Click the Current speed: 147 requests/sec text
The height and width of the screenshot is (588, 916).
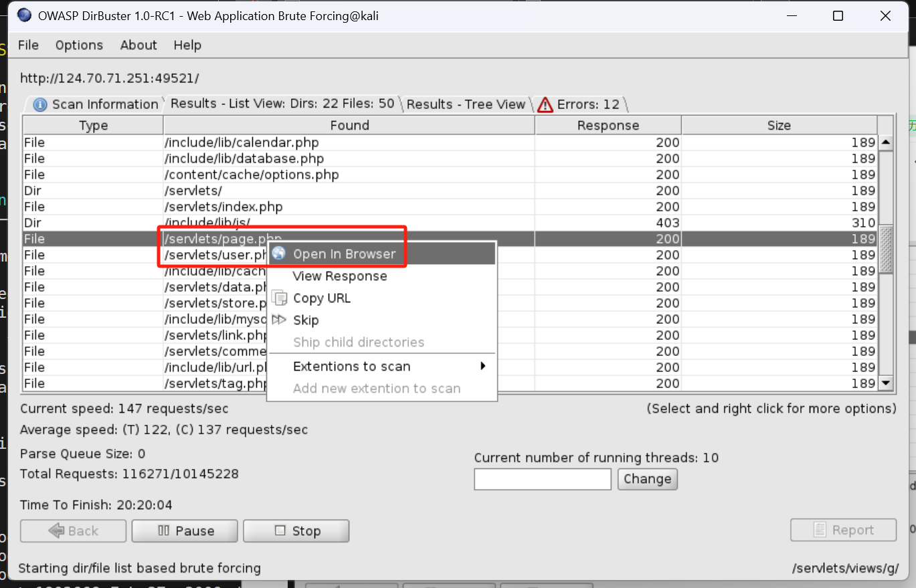[124, 409]
